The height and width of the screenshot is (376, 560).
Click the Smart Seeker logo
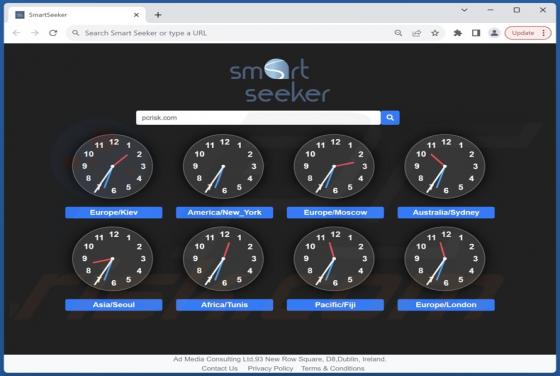280,80
